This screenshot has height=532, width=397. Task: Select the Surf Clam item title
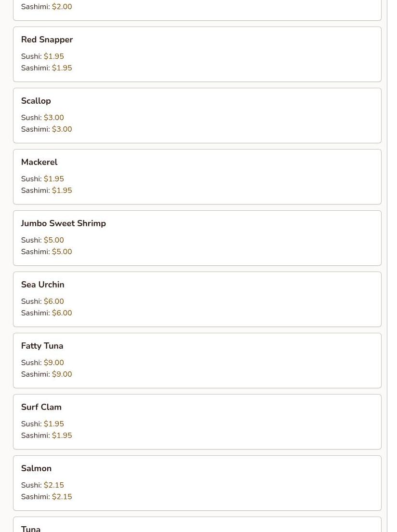coord(41,407)
